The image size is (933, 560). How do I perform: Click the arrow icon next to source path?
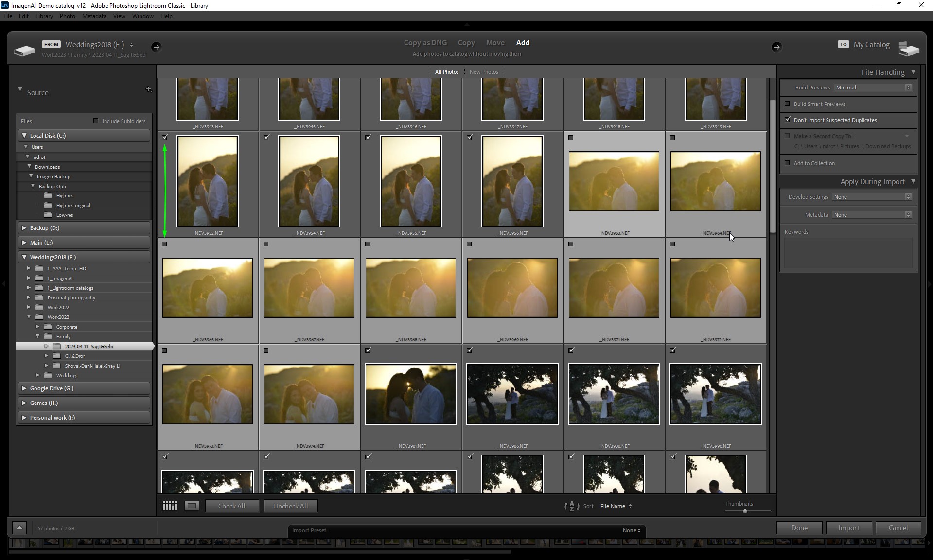pos(156,47)
